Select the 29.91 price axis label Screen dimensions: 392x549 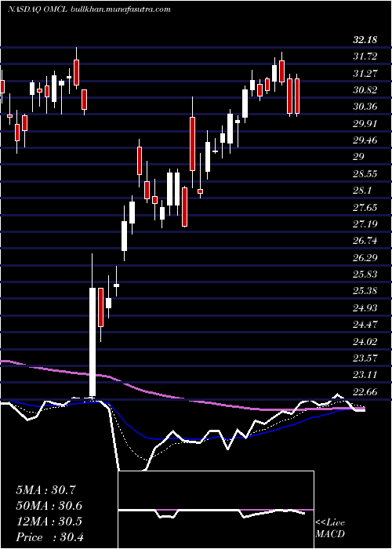coord(365,124)
